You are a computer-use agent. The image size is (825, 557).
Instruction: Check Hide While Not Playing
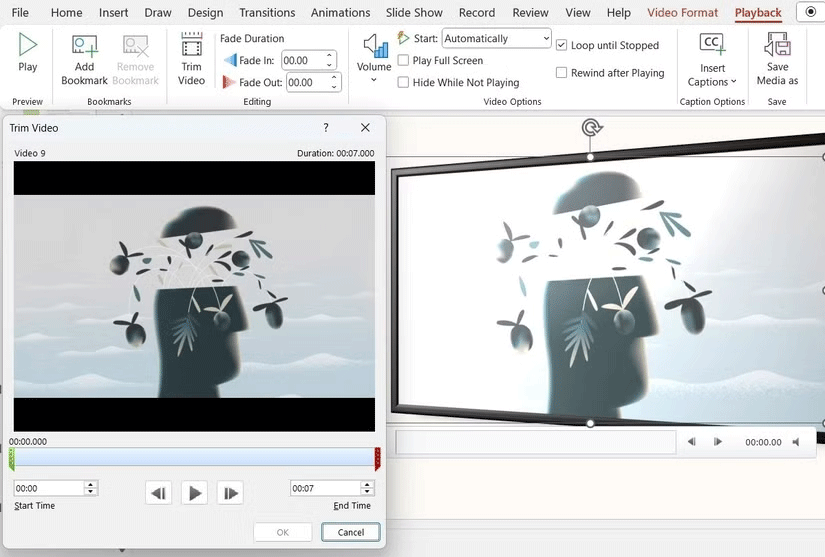click(x=403, y=83)
